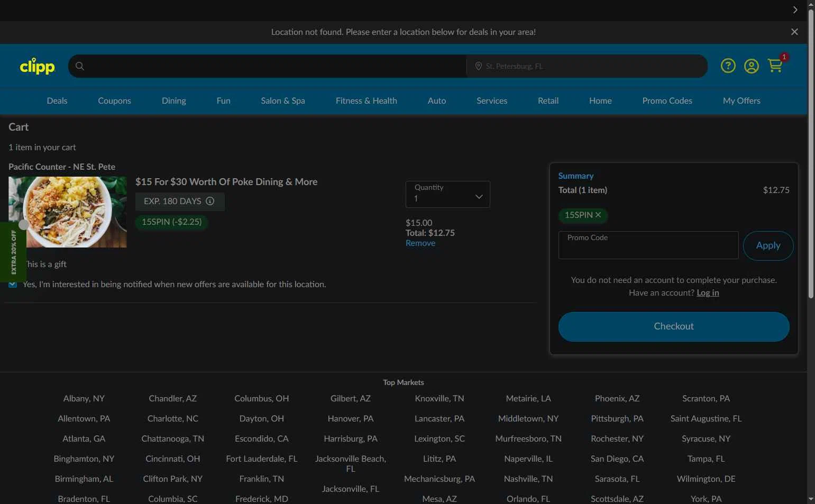Select Sarasota, FL market
The width and height of the screenshot is (815, 504).
pyautogui.click(x=617, y=479)
